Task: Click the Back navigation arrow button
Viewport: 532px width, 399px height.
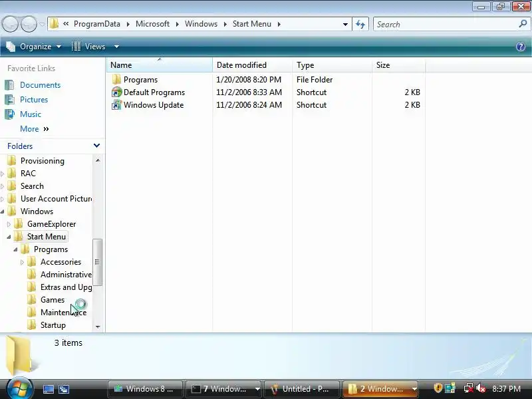Action: (10, 24)
